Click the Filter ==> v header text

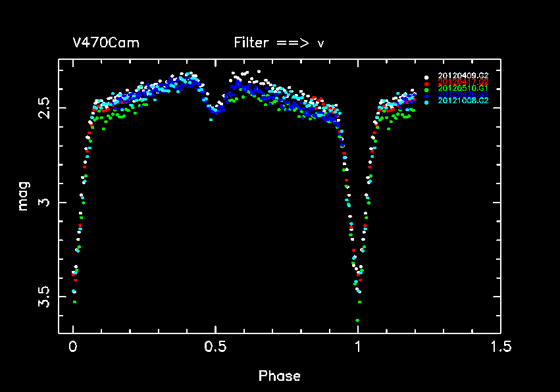pos(279,43)
